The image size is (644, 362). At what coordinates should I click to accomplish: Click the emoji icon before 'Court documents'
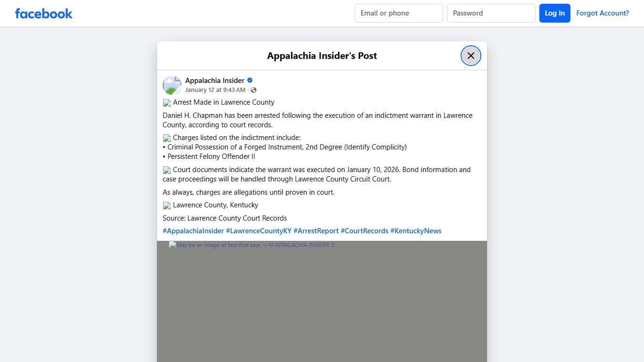[x=167, y=170]
